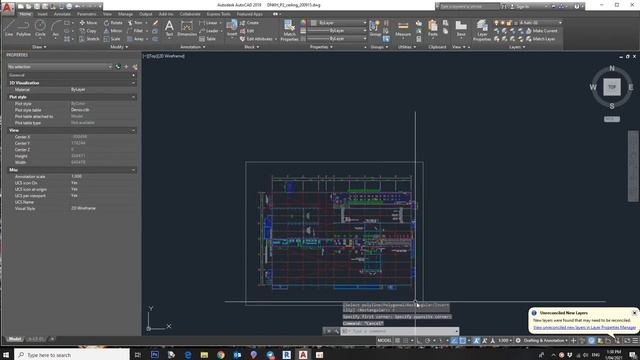Click the Move tool
Viewport: 640px width, 360px height.
88,23
